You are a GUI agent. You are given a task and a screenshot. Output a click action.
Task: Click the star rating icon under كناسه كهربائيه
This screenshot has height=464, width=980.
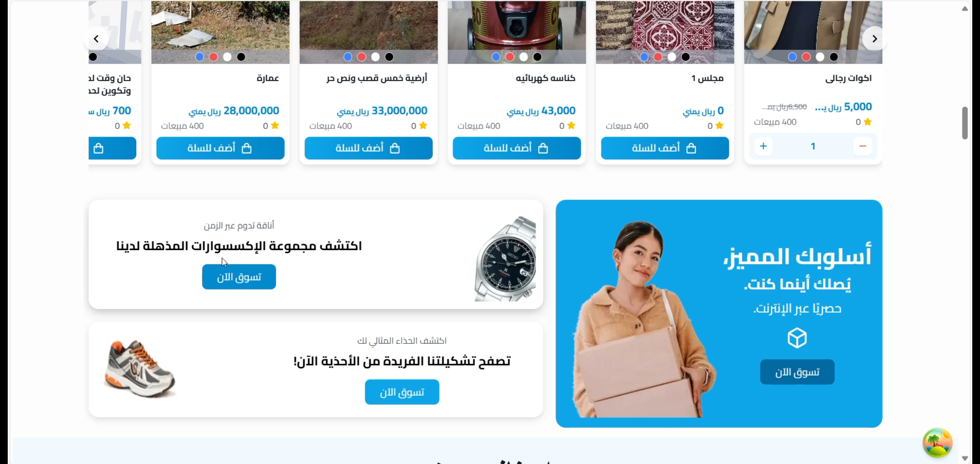click(x=571, y=125)
